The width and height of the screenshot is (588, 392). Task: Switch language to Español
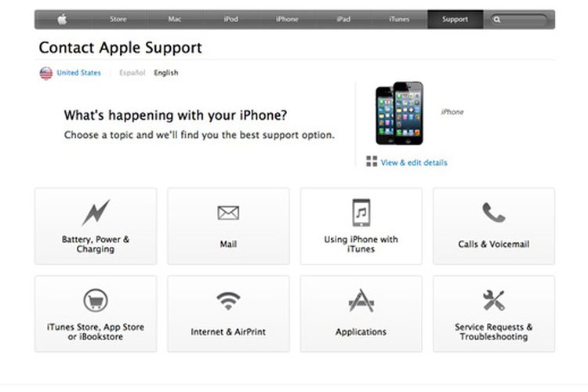pyautogui.click(x=132, y=73)
